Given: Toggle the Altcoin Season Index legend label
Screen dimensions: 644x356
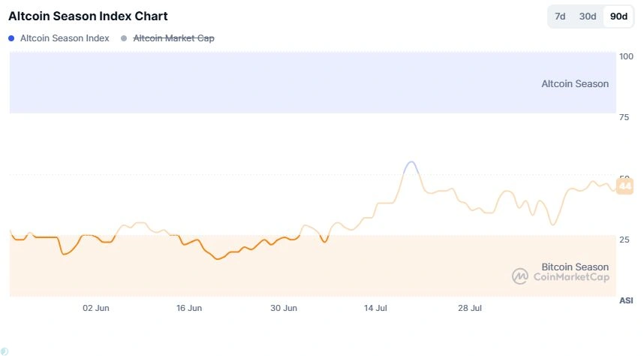Looking at the screenshot, I should 65,38.
